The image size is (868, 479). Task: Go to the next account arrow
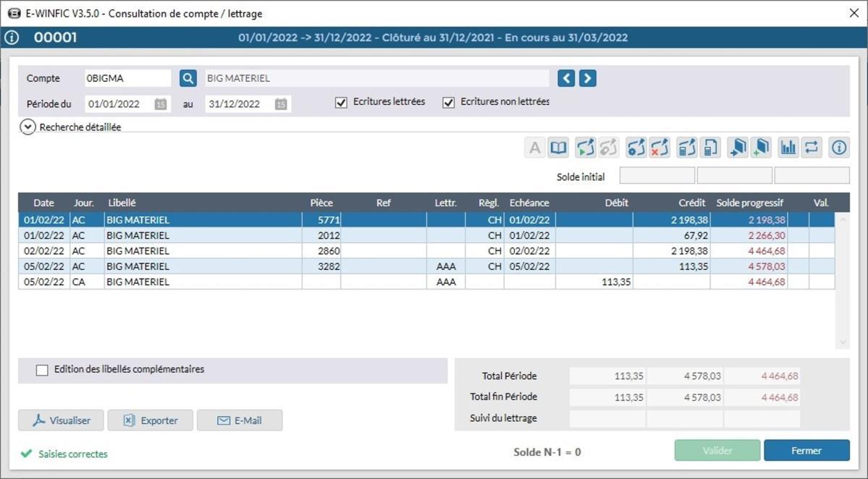588,78
